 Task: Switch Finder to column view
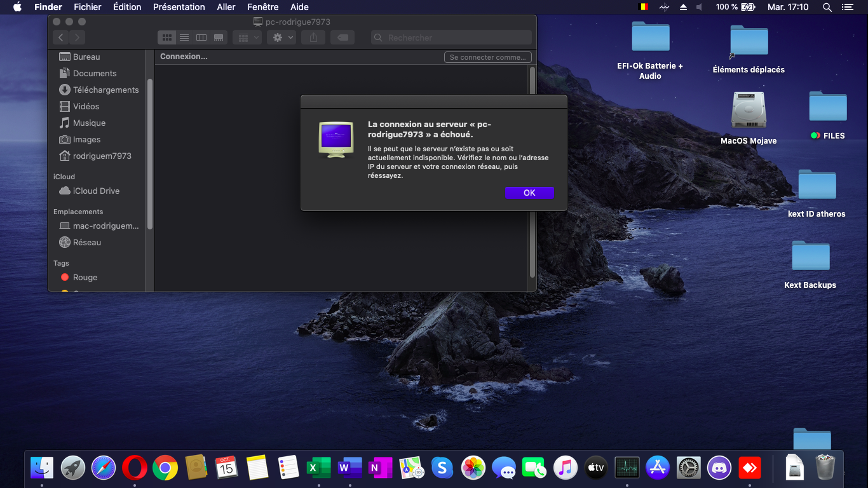(201, 37)
